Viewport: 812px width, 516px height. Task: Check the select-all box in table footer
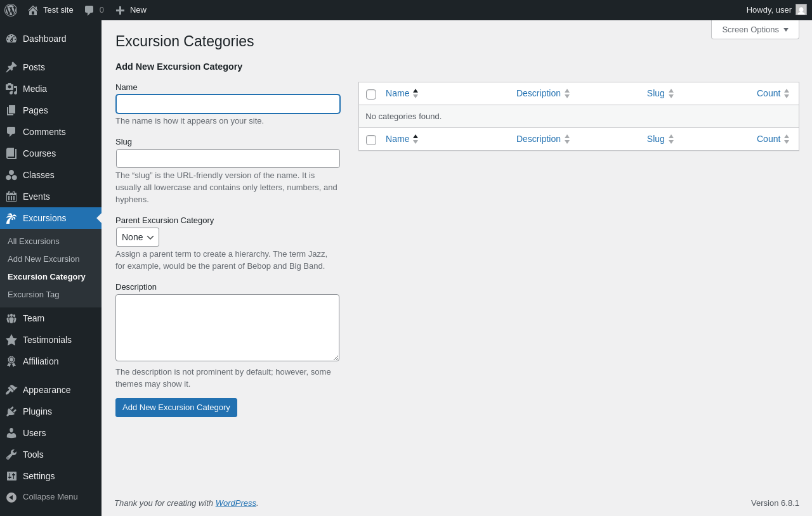point(371,140)
